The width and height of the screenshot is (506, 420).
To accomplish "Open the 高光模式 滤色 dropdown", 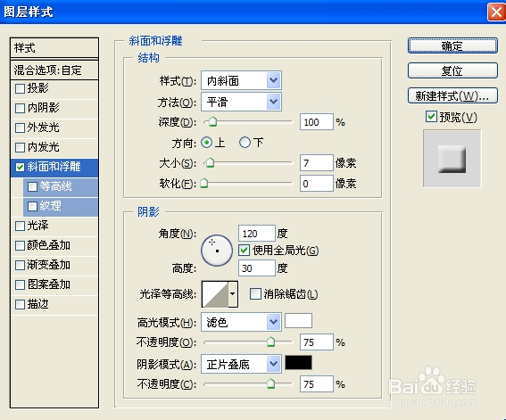I will pos(241,322).
